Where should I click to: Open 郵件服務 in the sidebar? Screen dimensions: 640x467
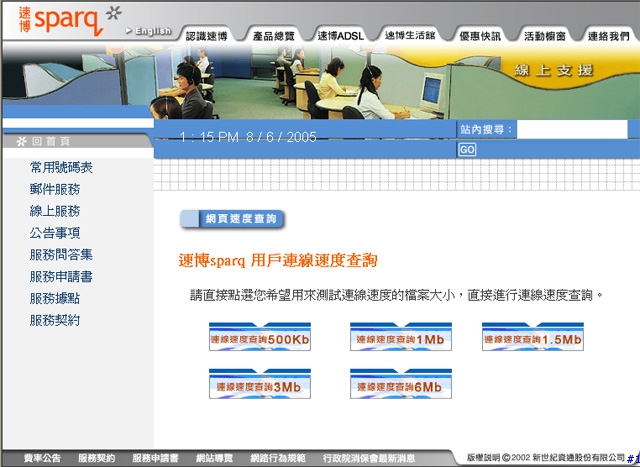55,189
